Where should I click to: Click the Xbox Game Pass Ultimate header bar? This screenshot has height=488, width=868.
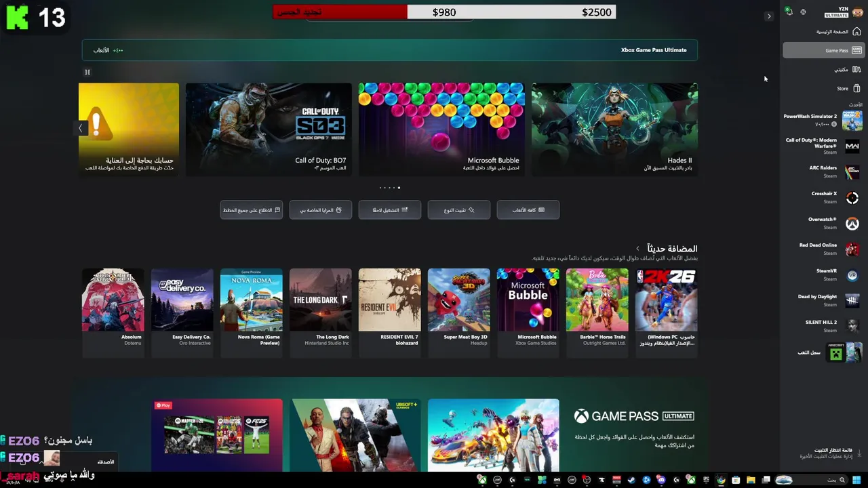pyautogui.click(x=390, y=50)
